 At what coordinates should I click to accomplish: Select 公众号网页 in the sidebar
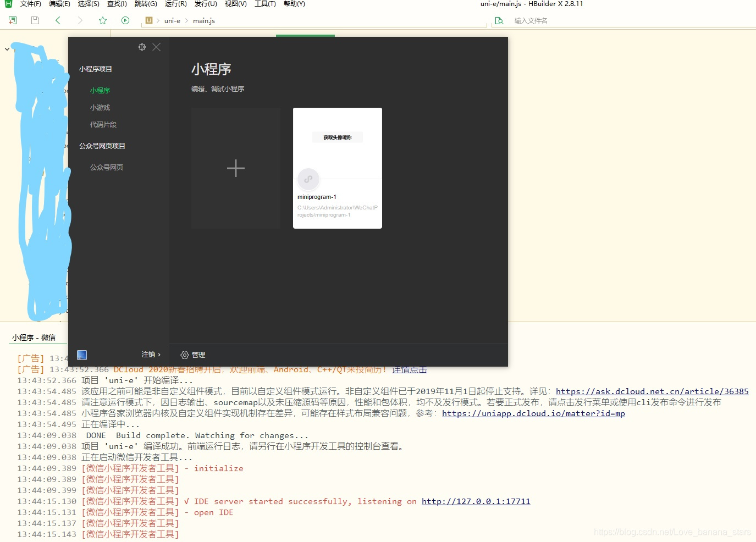[107, 168]
